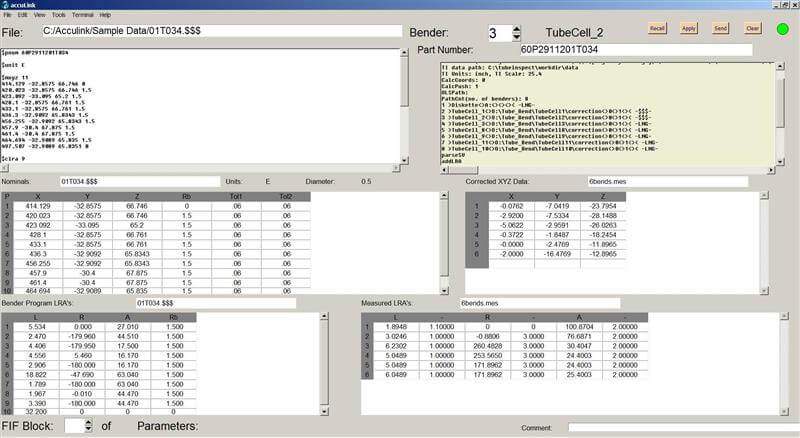Click up arrow of Bender Program LRA scrollbar
Image resolution: width=800 pixels, height=438 pixels.
click(324, 317)
